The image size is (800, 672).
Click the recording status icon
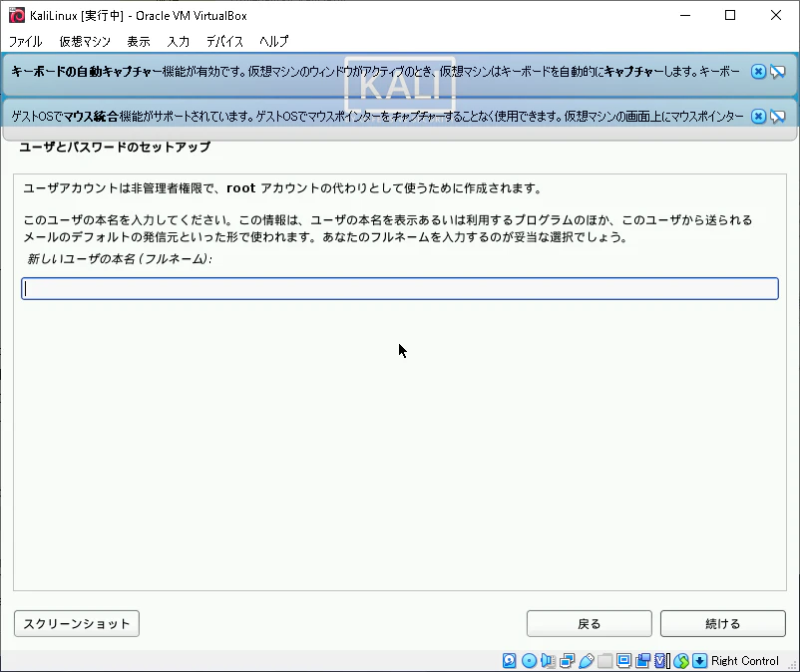642,661
